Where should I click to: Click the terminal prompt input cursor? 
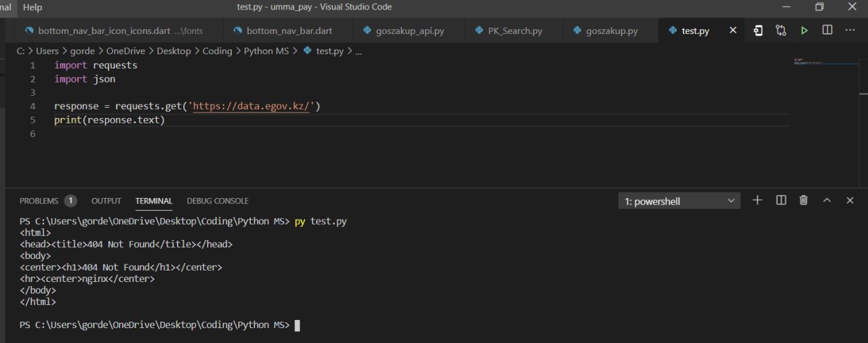[x=297, y=325]
